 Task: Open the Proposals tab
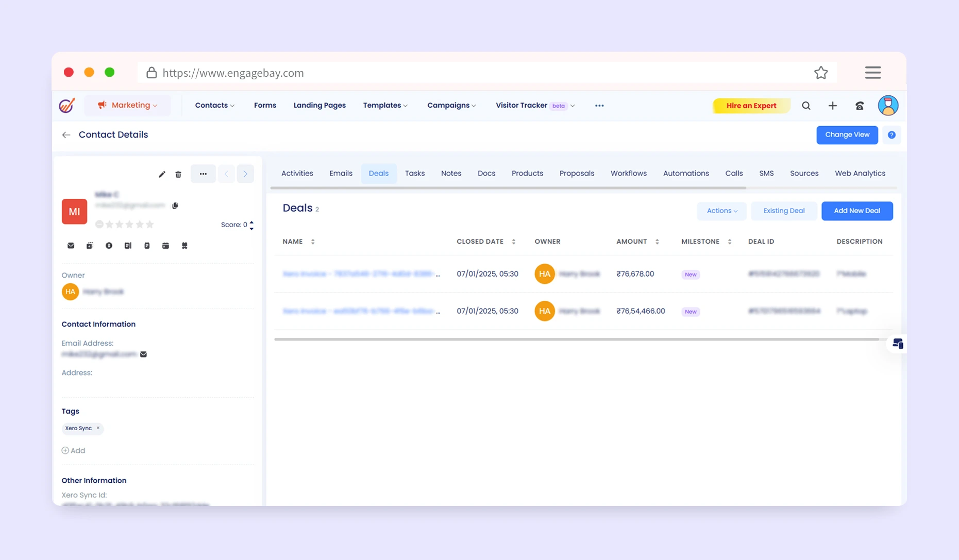[x=577, y=173]
